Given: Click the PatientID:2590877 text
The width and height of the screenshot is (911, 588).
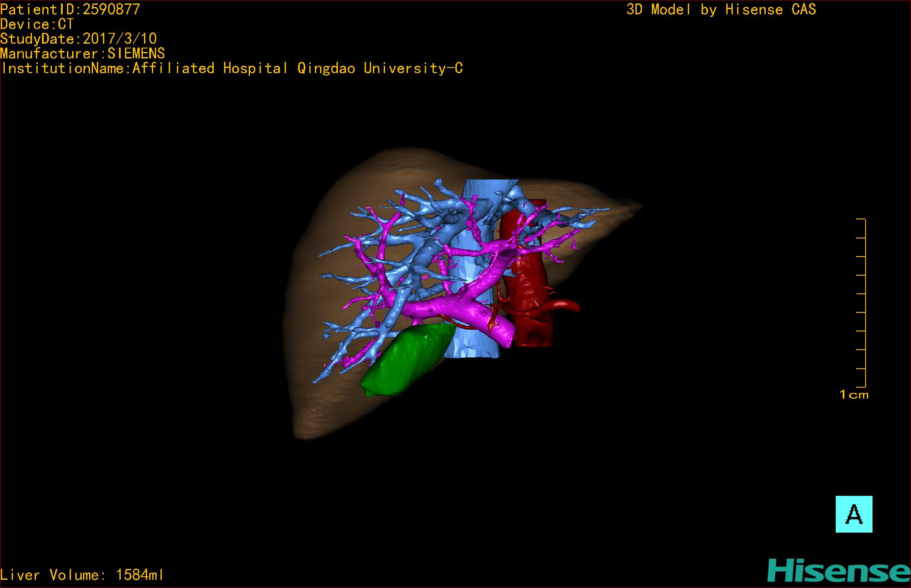Looking at the screenshot, I should pyautogui.click(x=70, y=10).
